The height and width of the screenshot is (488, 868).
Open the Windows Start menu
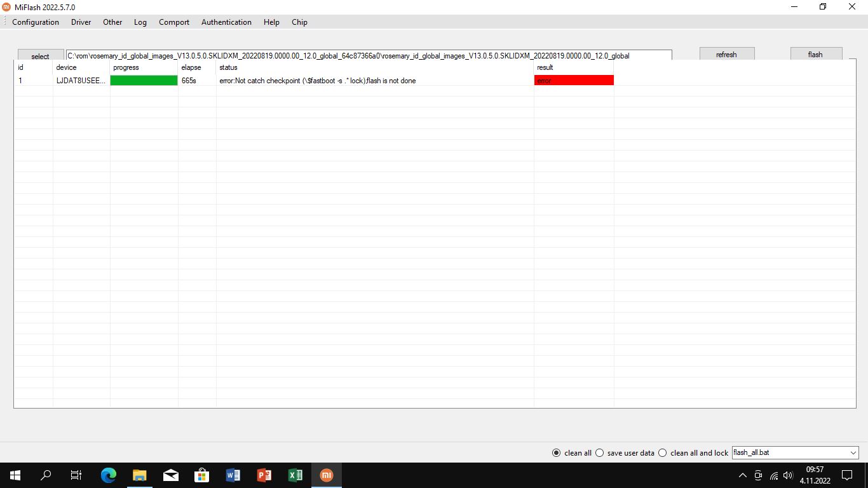pyautogui.click(x=15, y=475)
